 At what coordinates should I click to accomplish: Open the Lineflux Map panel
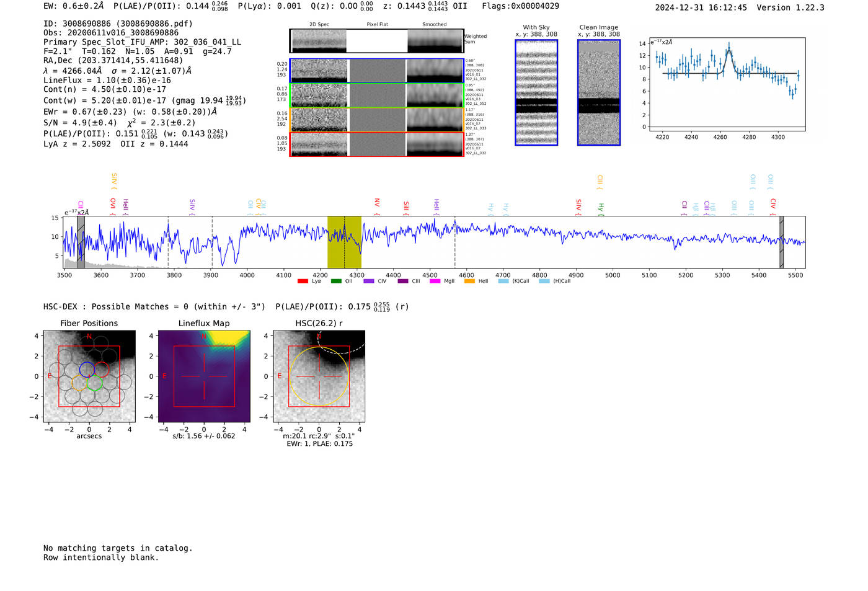point(204,376)
